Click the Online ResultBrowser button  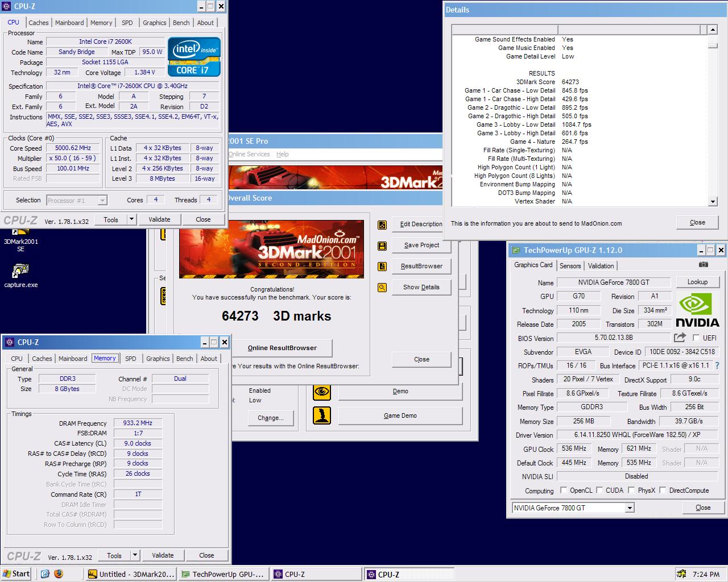point(282,348)
